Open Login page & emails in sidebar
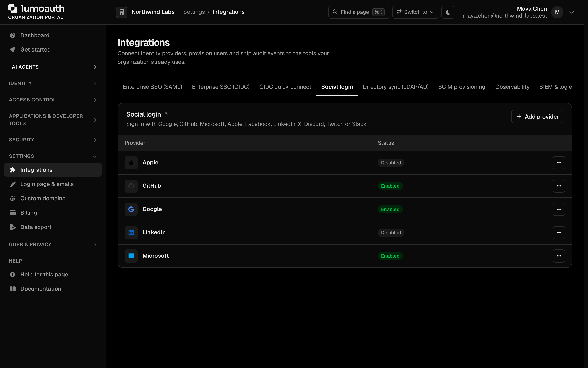This screenshot has width=588, height=368. (x=53, y=184)
